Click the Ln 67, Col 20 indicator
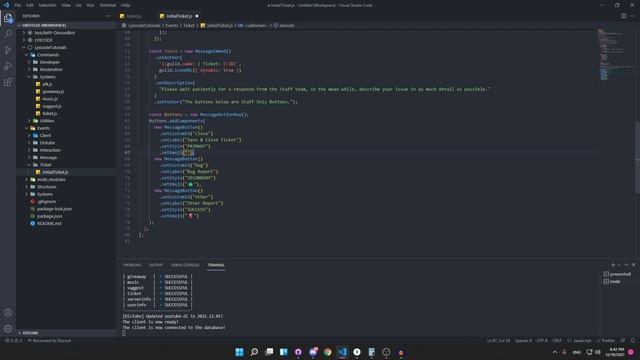 [x=498, y=340]
